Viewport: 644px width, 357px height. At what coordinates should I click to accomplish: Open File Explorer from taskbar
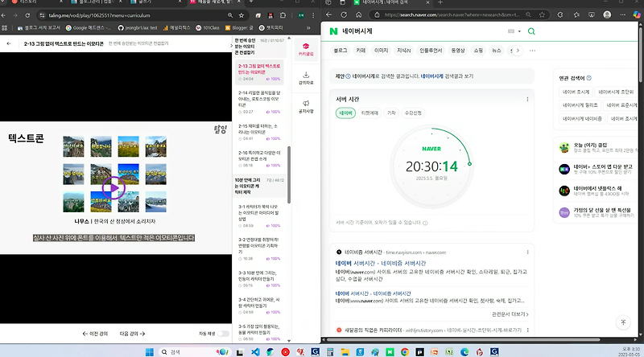coord(345,351)
